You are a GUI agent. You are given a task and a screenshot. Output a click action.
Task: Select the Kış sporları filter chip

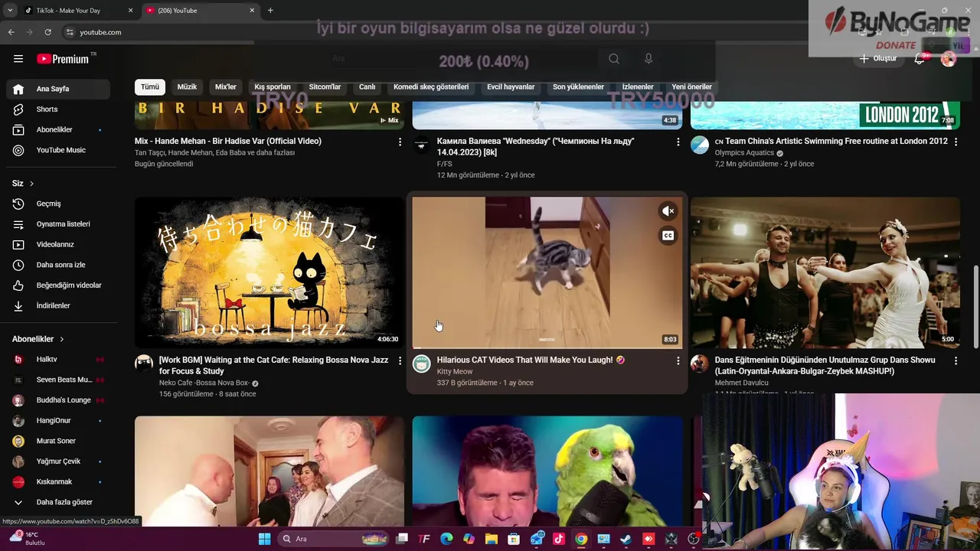point(273,87)
